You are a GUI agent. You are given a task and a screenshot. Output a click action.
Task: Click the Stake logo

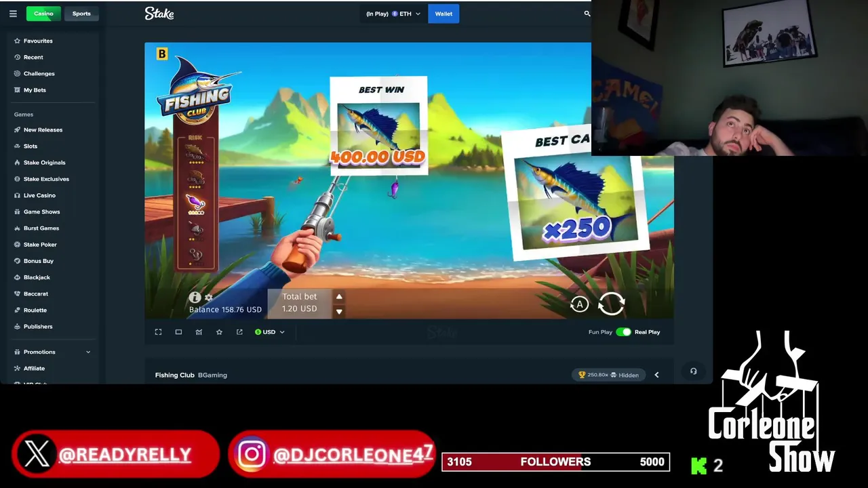pyautogui.click(x=159, y=14)
